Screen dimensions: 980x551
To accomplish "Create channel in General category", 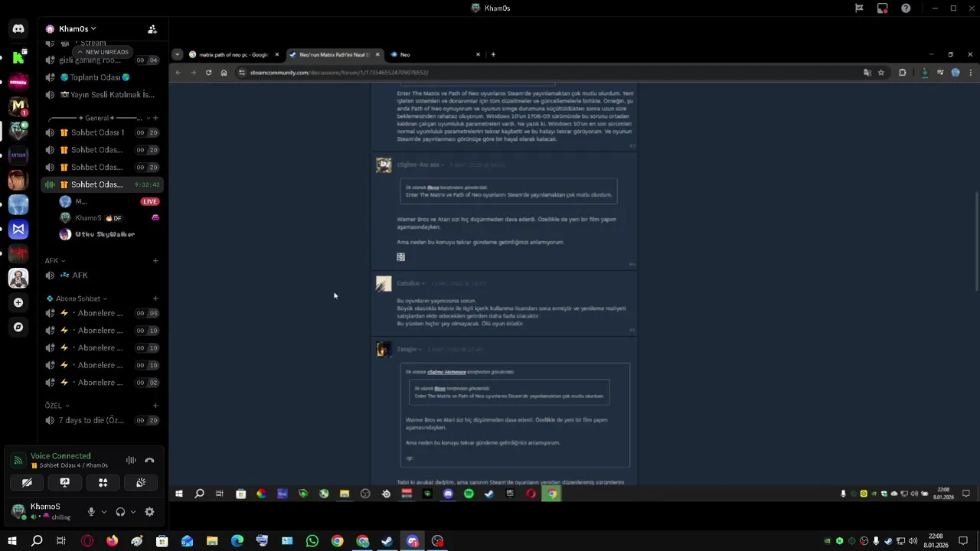I will pos(155,118).
